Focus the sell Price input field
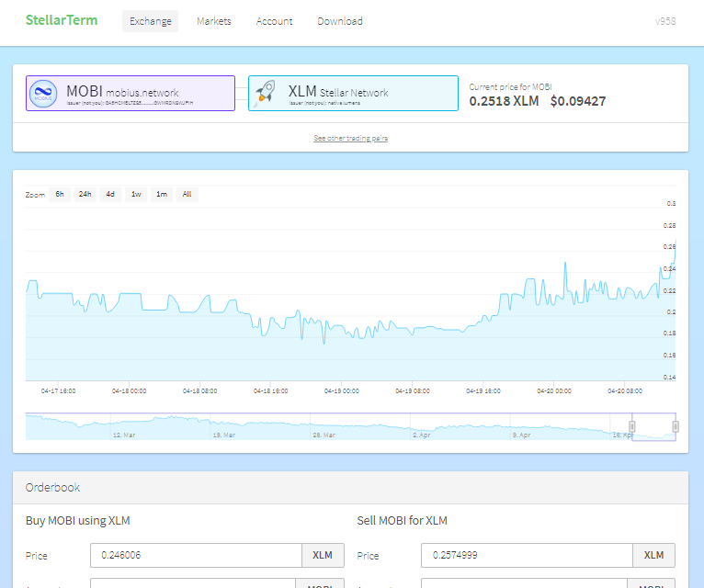Viewport: 704px width, 588px height. (528, 555)
